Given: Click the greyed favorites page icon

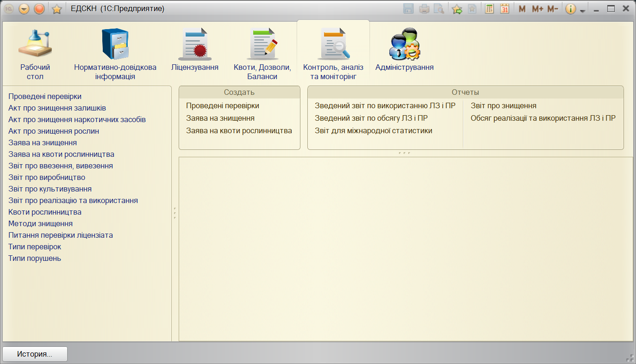Looking at the screenshot, I should click(x=472, y=9).
